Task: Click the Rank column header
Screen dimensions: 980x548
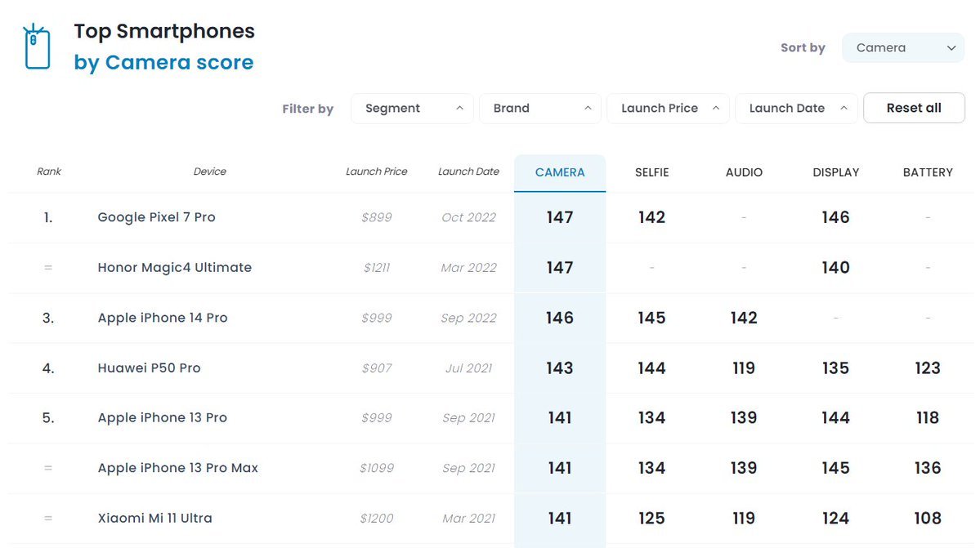Action: coord(49,172)
